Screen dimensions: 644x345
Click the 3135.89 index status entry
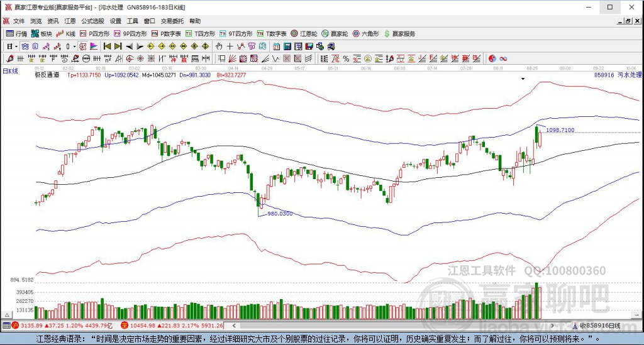tap(62, 326)
